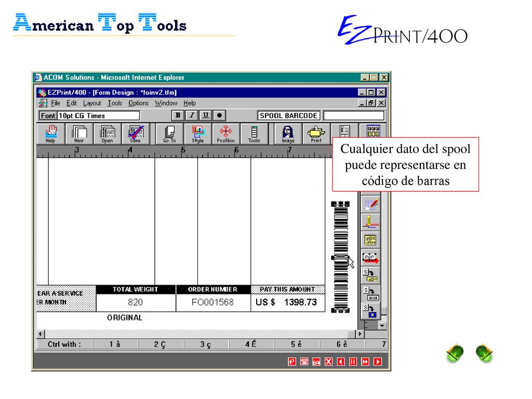The height and width of the screenshot is (399, 532).
Task: Click horizontal scrollbar left arrow
Action: pos(41,334)
